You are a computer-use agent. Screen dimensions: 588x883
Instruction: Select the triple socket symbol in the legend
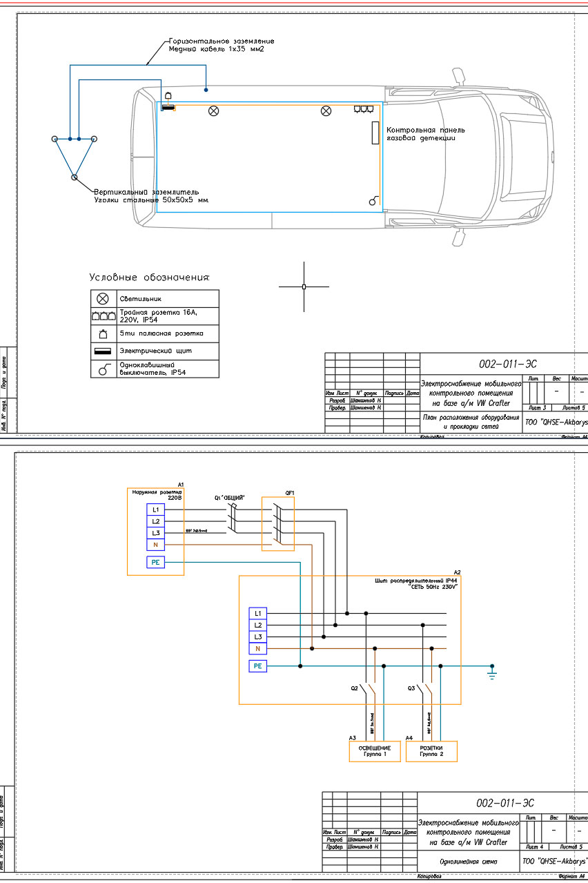[x=103, y=316]
